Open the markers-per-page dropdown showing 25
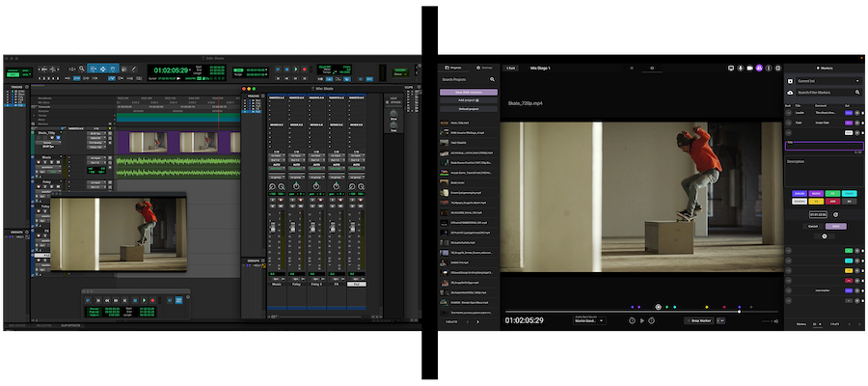The image size is (868, 386). point(816,324)
